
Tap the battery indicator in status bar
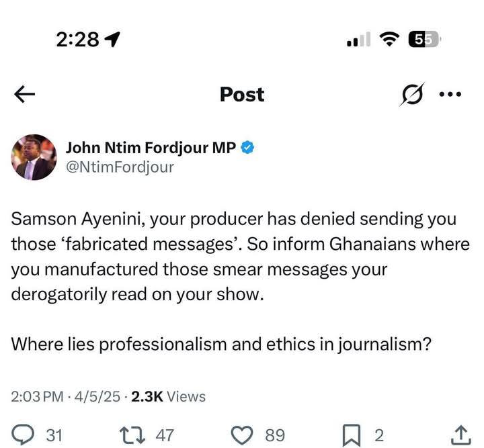click(x=424, y=40)
